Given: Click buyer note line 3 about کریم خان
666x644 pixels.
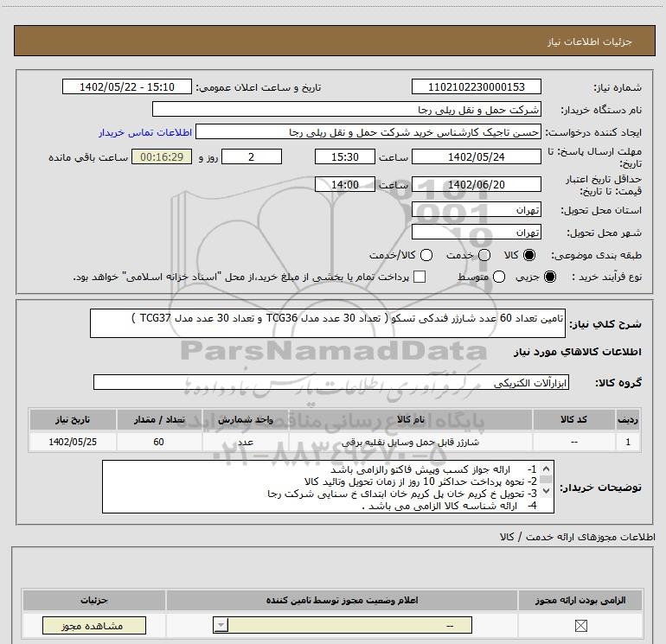Looking at the screenshot, I should (x=402, y=494).
